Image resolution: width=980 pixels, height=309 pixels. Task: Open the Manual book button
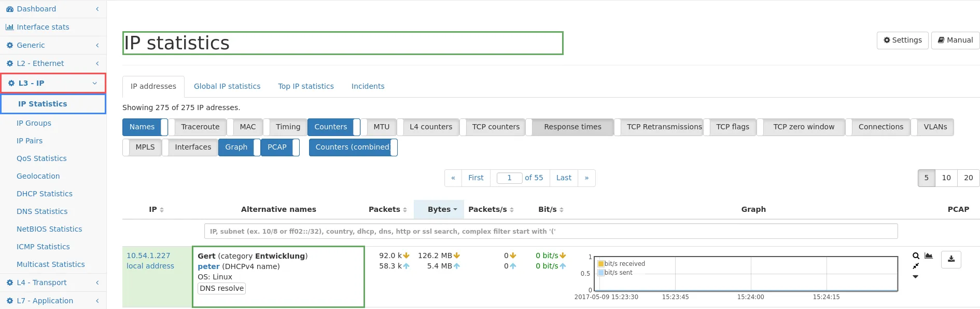point(955,40)
